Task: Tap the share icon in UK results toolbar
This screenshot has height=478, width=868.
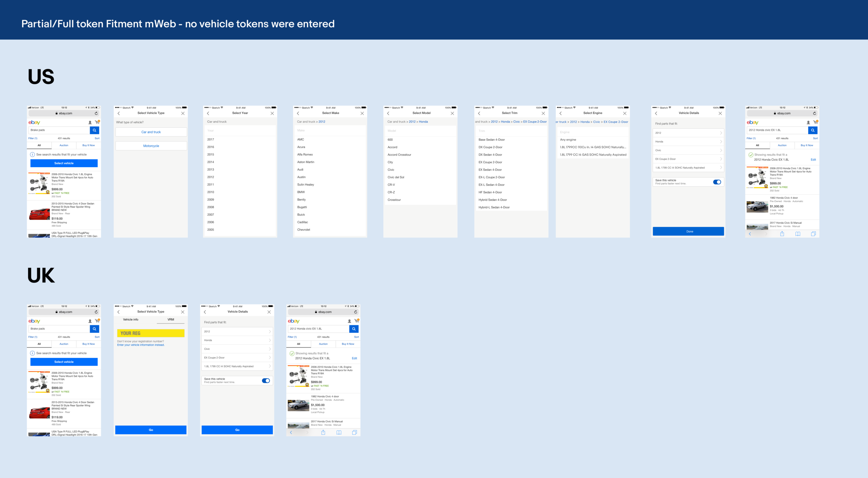Action: (323, 432)
